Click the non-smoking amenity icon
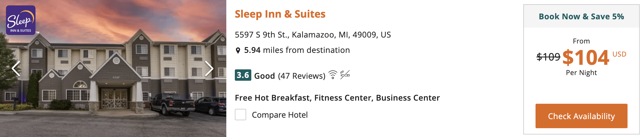Viewport: 644px width, 137px height. point(345,75)
